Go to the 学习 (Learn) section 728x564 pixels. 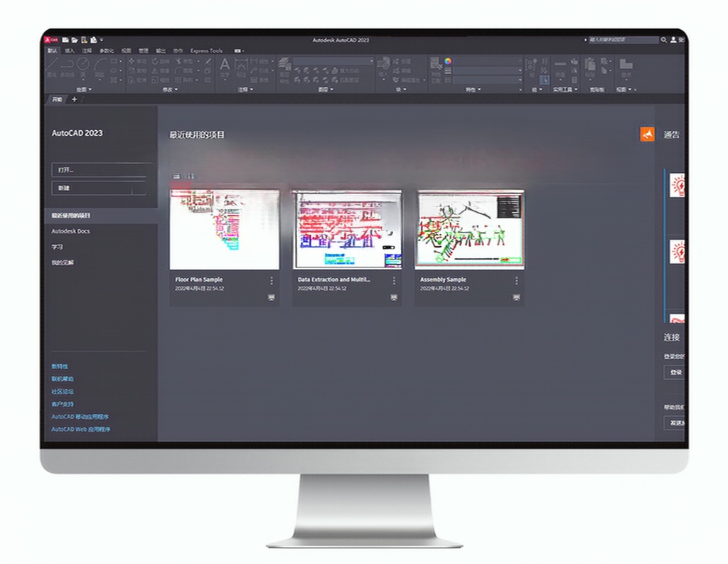(x=57, y=247)
